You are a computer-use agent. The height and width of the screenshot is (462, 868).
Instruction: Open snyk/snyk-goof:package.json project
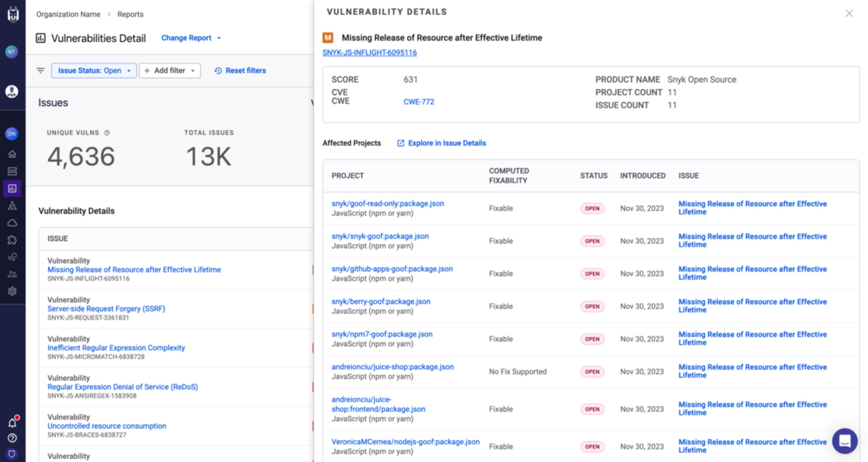click(x=380, y=236)
